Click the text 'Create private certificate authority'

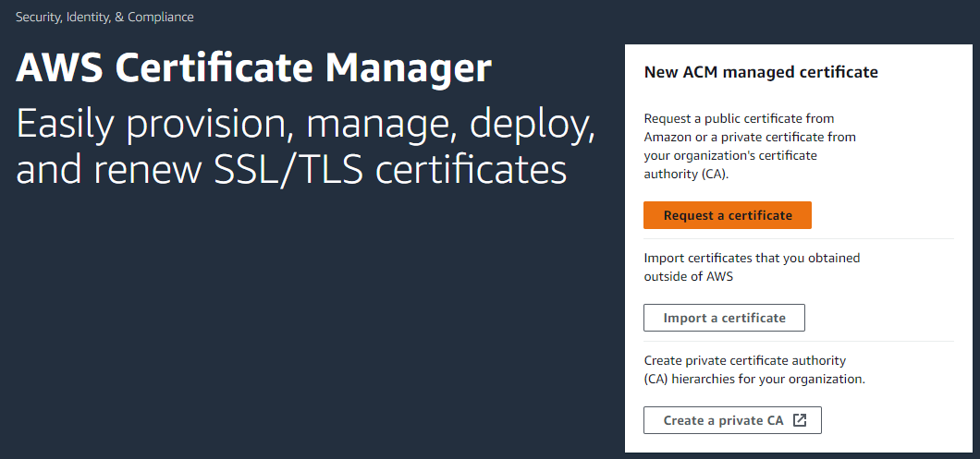tap(745, 360)
